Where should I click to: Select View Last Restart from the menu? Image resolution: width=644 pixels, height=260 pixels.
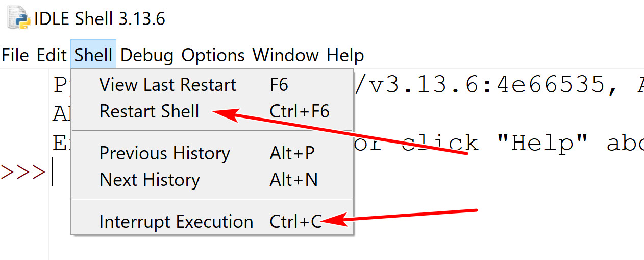(x=167, y=85)
